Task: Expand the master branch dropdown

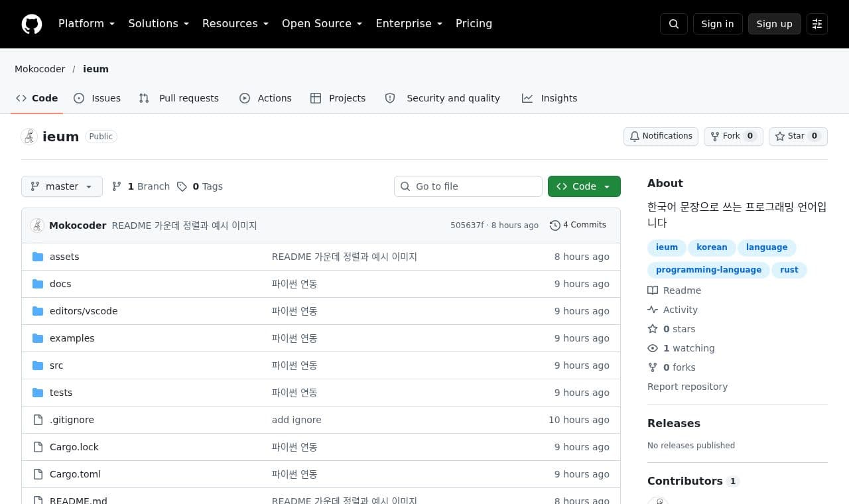Action: tap(62, 186)
